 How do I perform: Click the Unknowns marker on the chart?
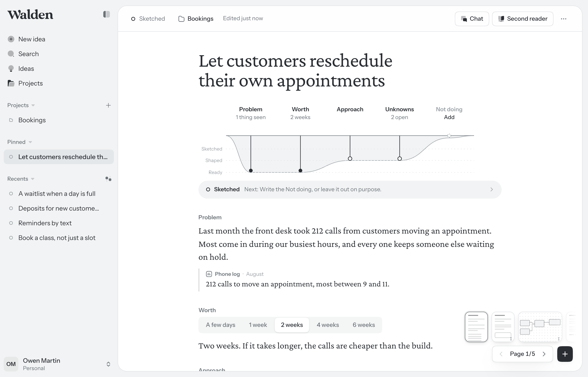pos(399,159)
